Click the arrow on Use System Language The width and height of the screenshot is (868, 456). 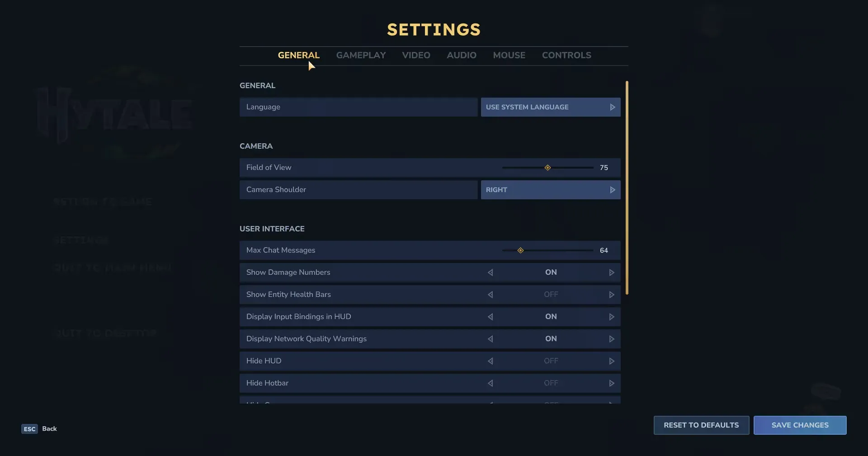pos(613,107)
